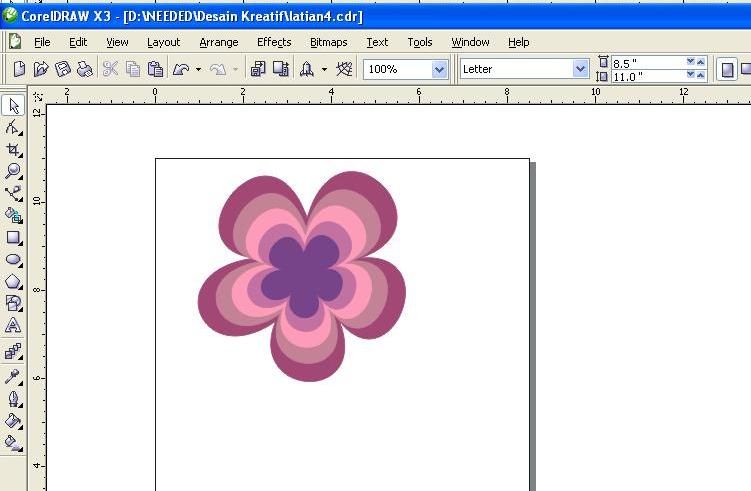751x491 pixels.
Task: Click the Corel Online icon
Action: [344, 69]
